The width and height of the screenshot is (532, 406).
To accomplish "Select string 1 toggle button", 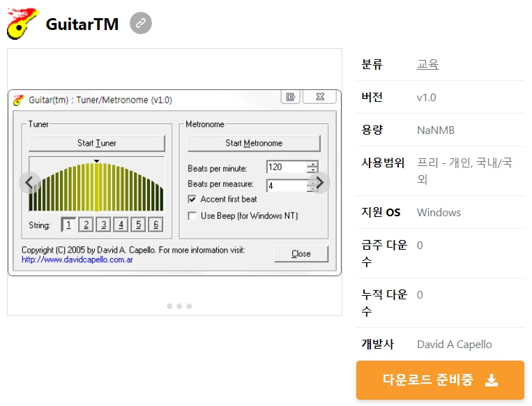I will tap(68, 225).
